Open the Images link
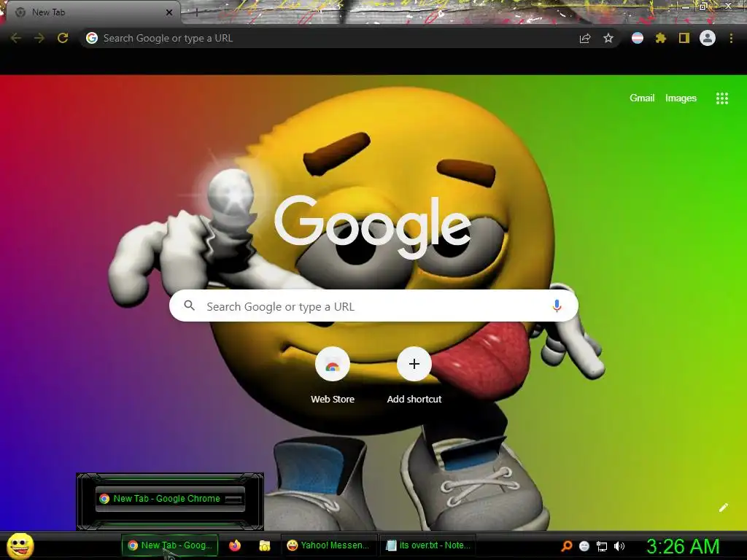Image resolution: width=747 pixels, height=560 pixels. coord(681,98)
